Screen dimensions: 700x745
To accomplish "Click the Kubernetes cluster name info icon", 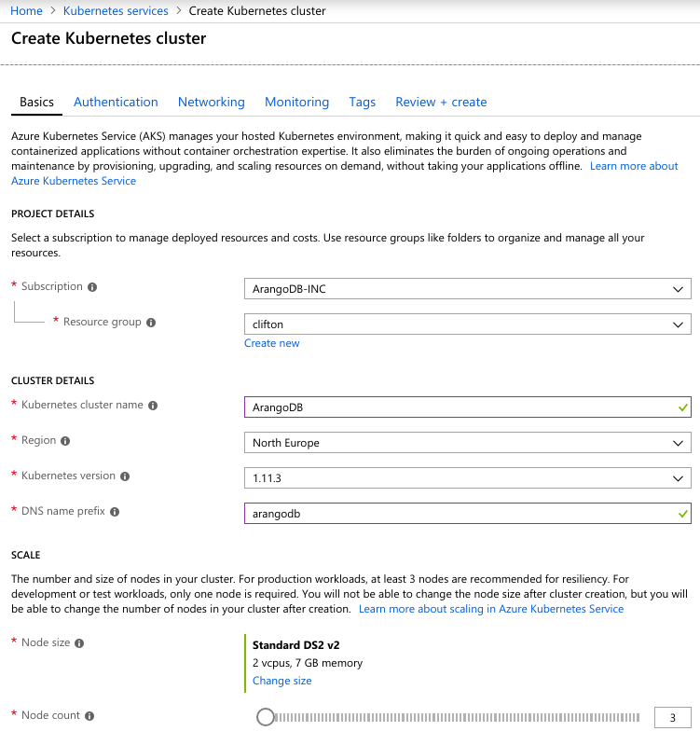I will tap(153, 406).
